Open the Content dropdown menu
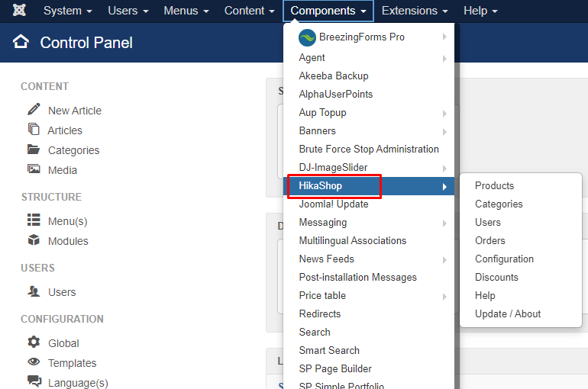588x389 pixels. (250, 11)
